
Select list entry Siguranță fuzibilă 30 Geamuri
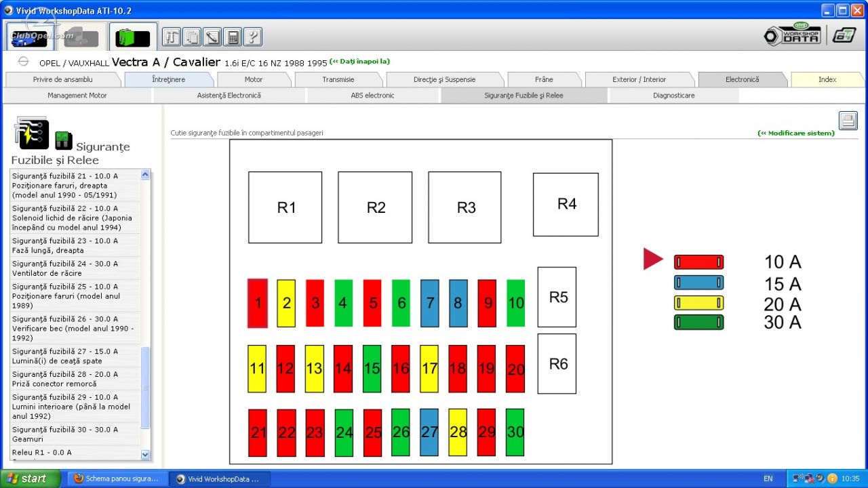click(x=75, y=434)
